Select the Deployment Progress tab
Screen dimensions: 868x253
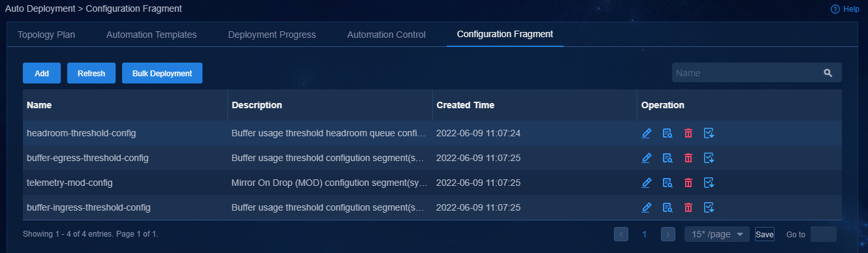click(x=272, y=35)
